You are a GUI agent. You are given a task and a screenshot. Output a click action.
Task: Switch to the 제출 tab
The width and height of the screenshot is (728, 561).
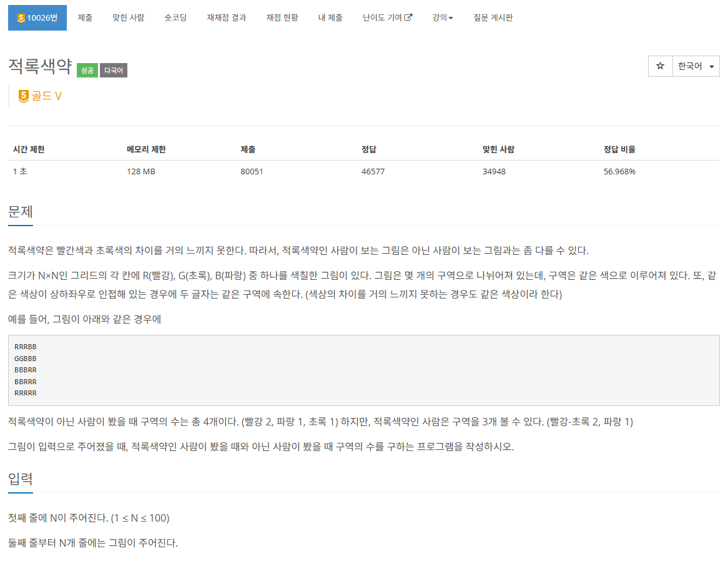85,17
